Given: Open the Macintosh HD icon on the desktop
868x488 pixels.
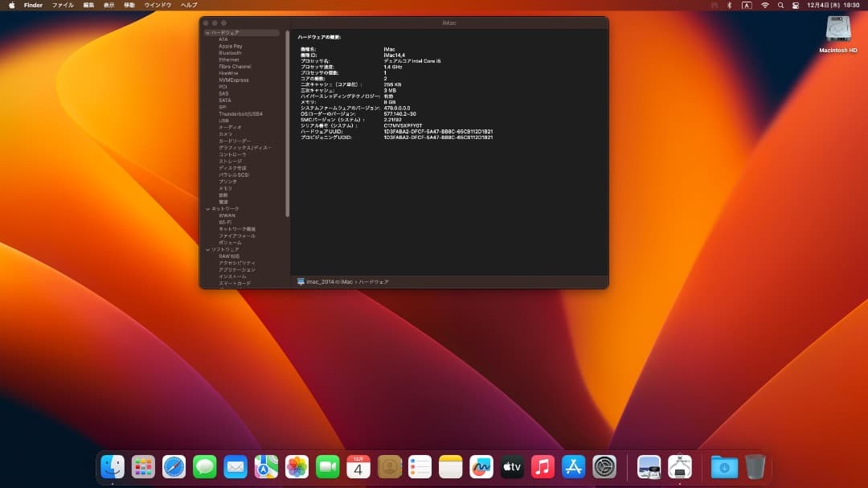Looking at the screenshot, I should (x=836, y=32).
